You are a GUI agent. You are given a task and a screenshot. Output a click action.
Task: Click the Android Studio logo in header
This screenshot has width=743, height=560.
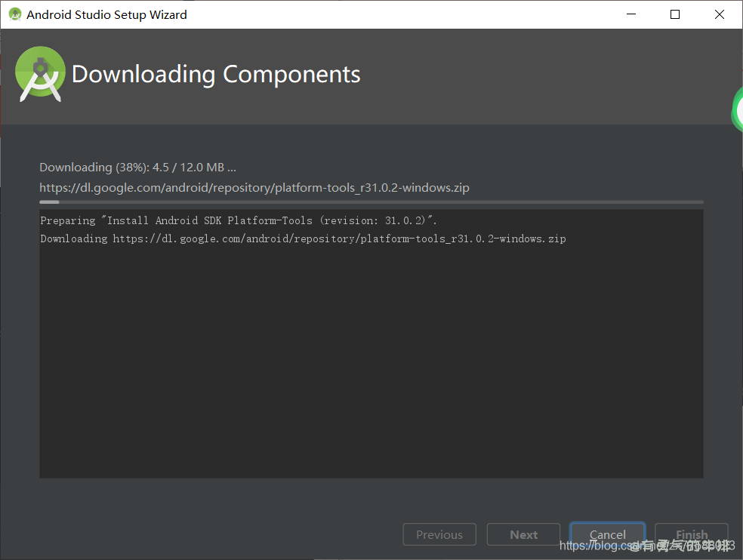point(40,74)
